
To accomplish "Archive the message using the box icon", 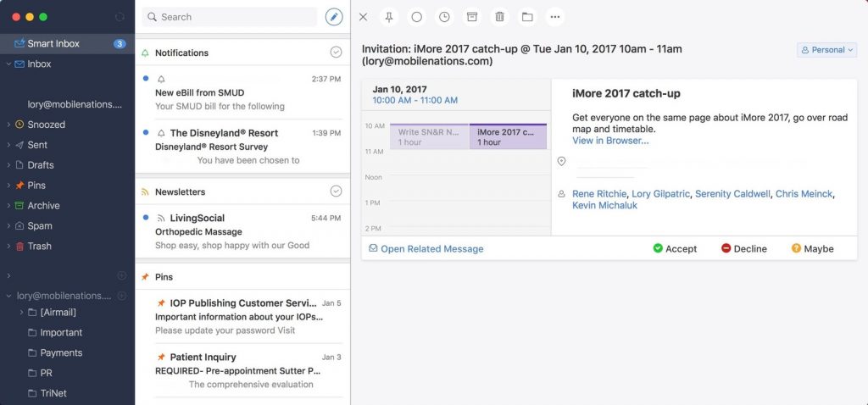I will coord(472,17).
